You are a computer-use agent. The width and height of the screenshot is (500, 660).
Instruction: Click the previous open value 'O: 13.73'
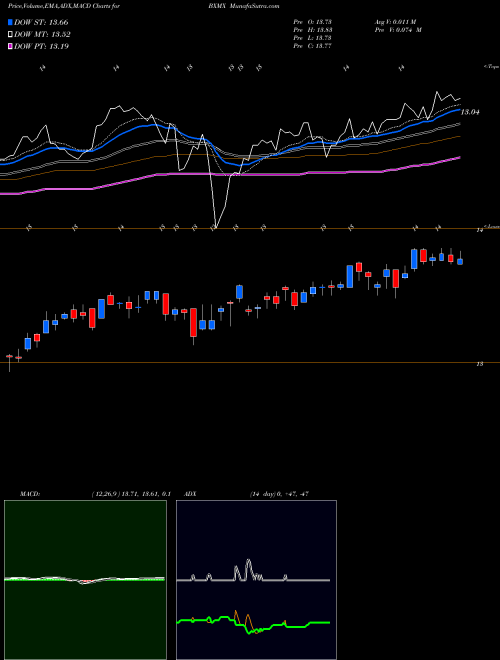click(321, 22)
